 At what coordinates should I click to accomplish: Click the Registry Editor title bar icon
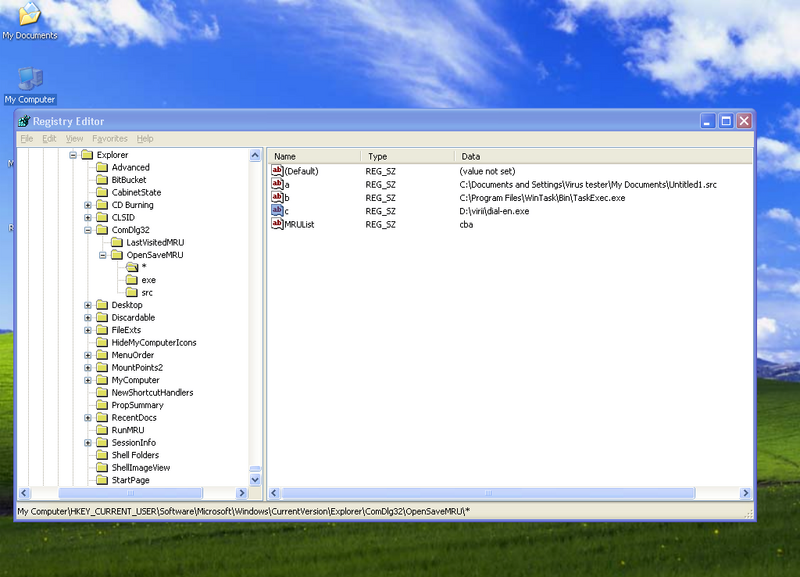click(x=24, y=121)
